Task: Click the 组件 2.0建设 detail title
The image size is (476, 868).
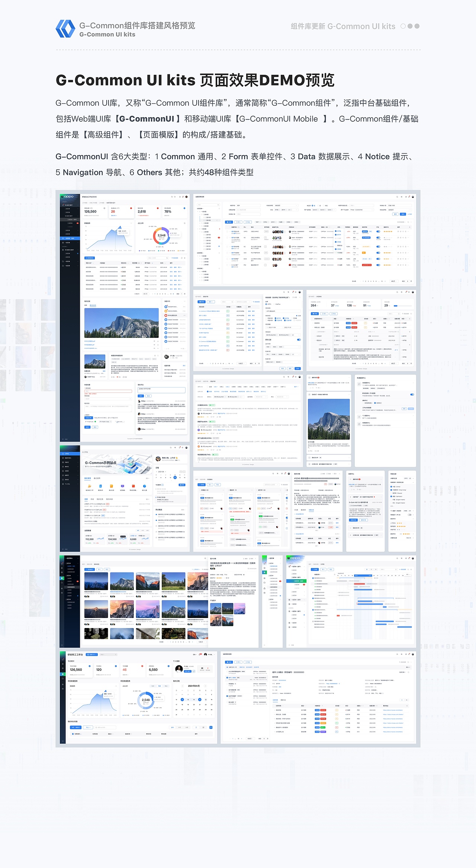Action: click(288, 672)
